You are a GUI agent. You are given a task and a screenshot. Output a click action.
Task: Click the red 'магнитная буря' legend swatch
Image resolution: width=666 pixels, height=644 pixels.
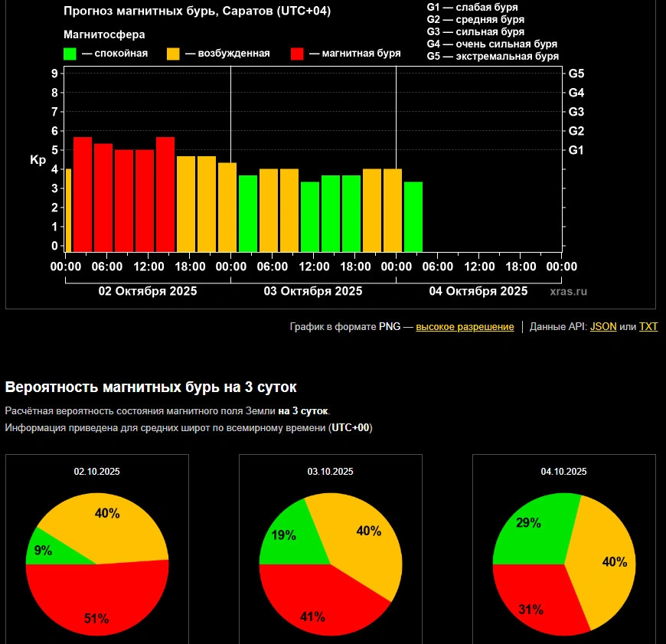298,54
